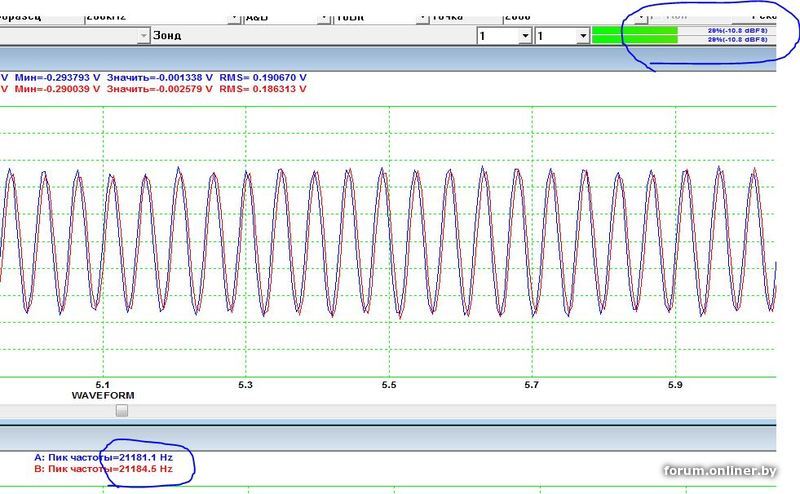
Task: Expand the Зонд probe dropdown arrow
Action: 142,35
